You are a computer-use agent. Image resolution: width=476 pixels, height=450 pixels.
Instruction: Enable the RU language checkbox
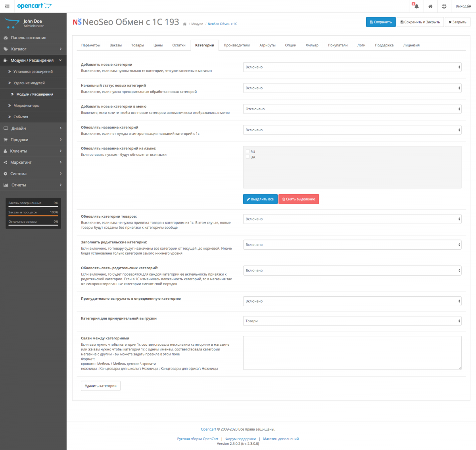pyautogui.click(x=248, y=151)
